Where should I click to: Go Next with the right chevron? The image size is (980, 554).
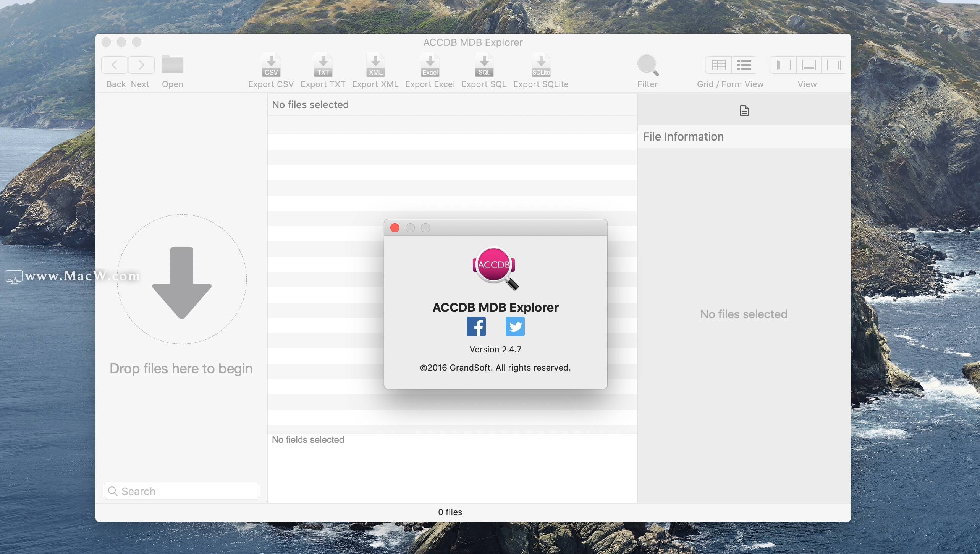[x=141, y=65]
